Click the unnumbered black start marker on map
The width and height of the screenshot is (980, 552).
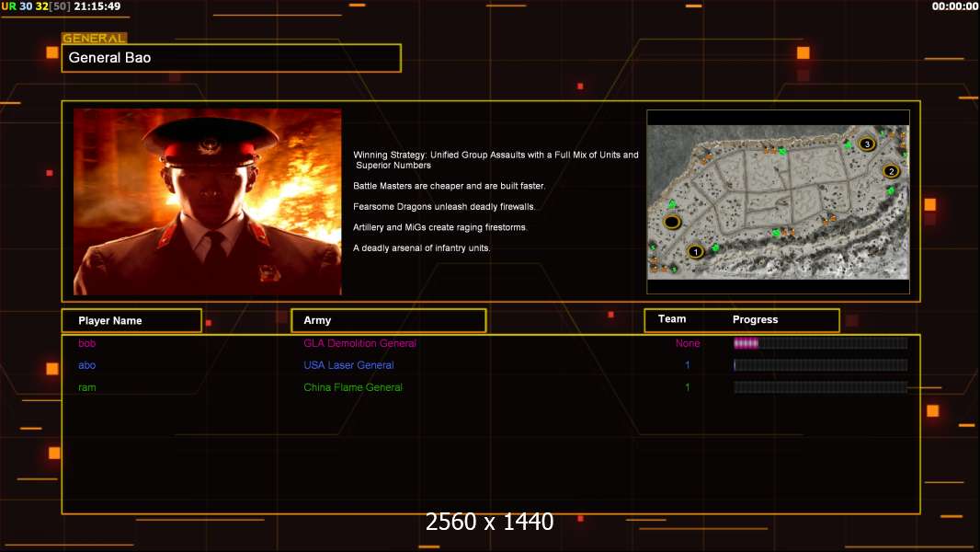(672, 222)
